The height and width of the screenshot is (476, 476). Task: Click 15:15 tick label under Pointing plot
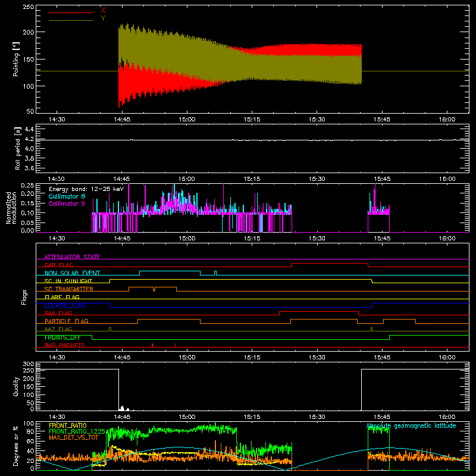point(252,120)
